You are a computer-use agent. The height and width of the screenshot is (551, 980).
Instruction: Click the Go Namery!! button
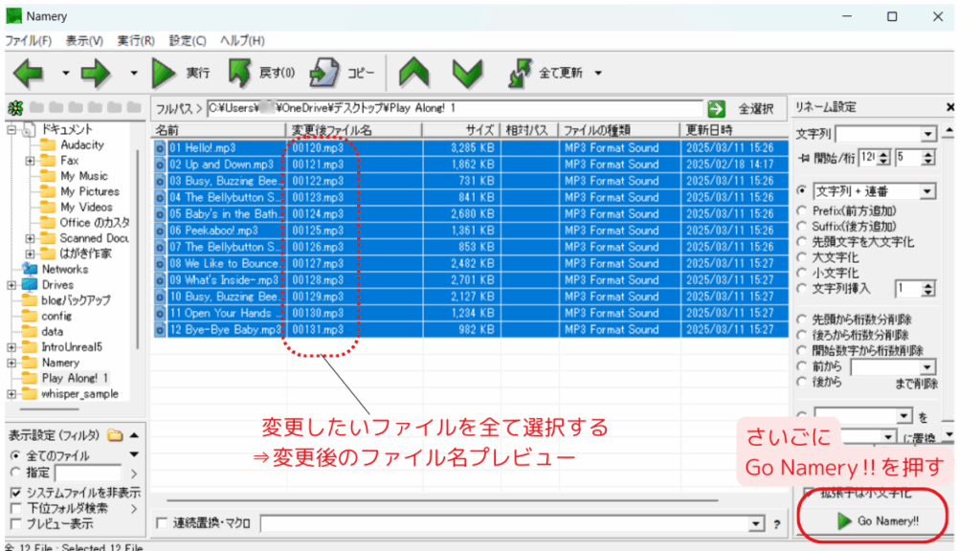pyautogui.click(x=872, y=521)
